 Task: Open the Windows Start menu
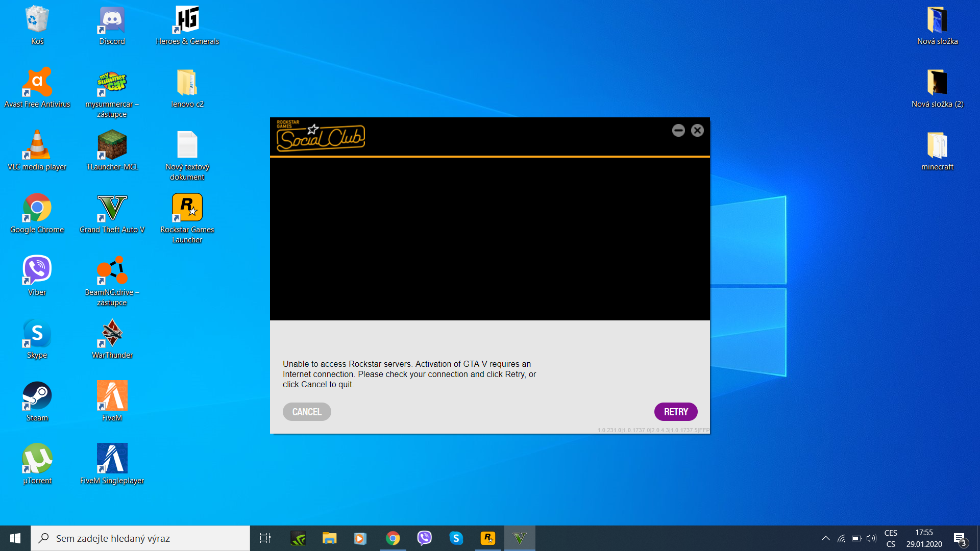(x=15, y=538)
